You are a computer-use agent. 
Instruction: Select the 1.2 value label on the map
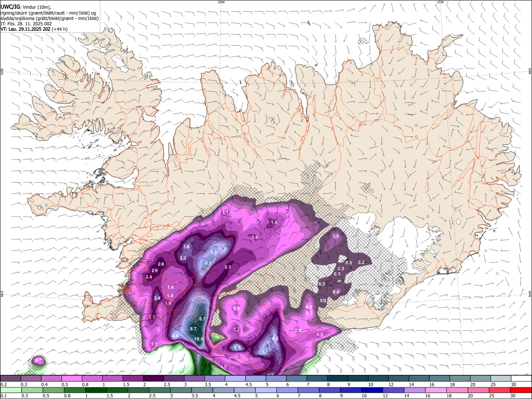click(x=154, y=344)
